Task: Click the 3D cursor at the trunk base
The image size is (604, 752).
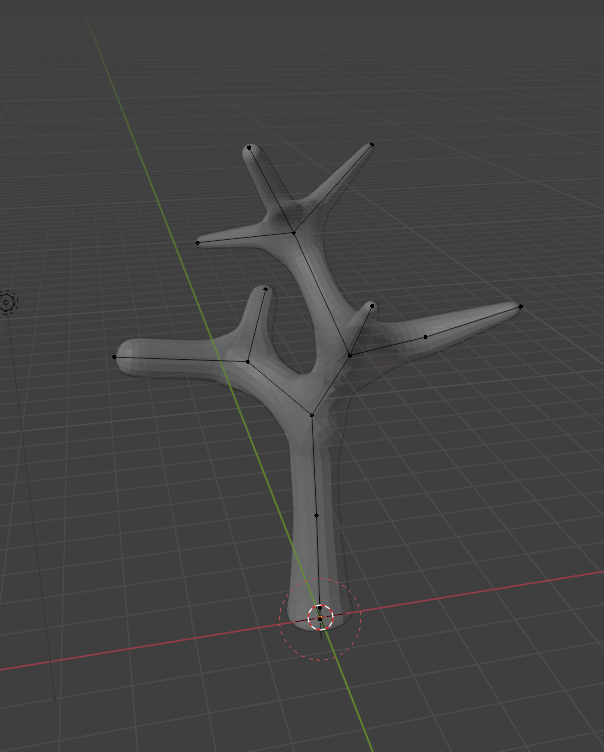Action: [x=320, y=619]
